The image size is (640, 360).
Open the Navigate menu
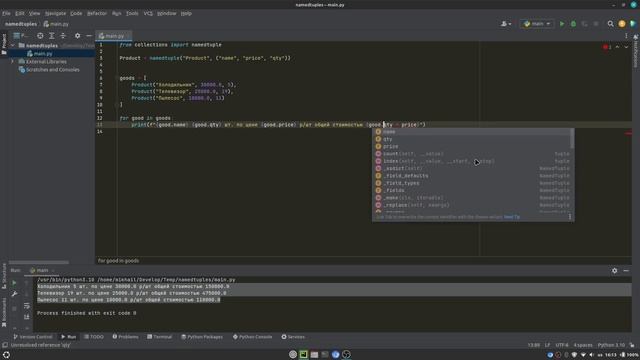[x=55, y=13]
